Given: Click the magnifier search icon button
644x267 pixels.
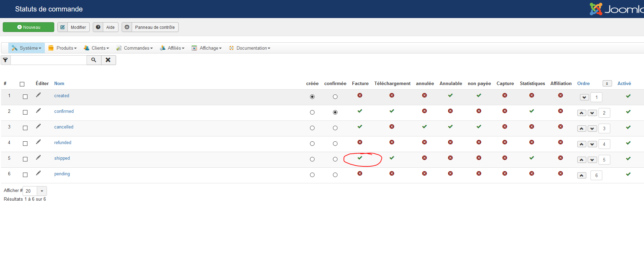Looking at the screenshot, I should [94, 60].
